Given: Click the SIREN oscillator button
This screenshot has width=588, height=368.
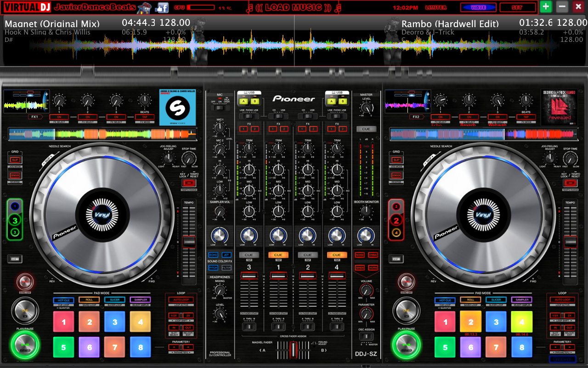Looking at the screenshot, I should click(360, 267).
